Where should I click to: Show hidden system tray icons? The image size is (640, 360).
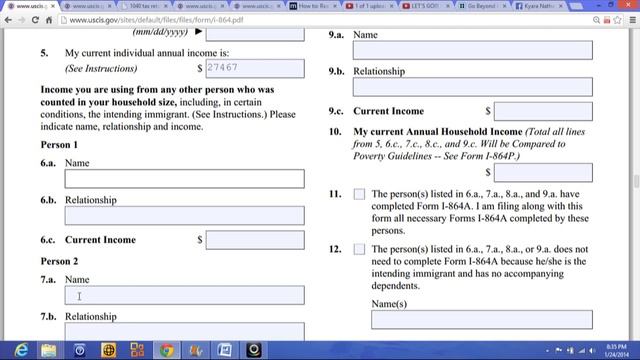tap(547, 351)
